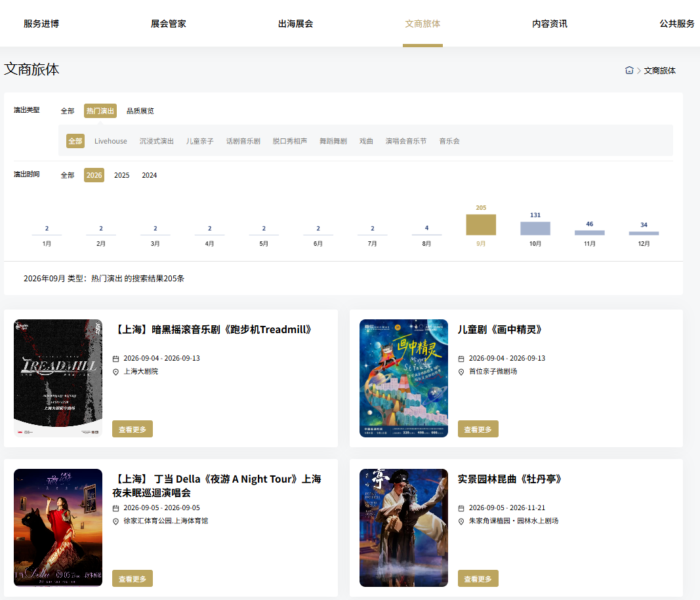Click the 丁当 Della poster thumbnail

[58, 528]
